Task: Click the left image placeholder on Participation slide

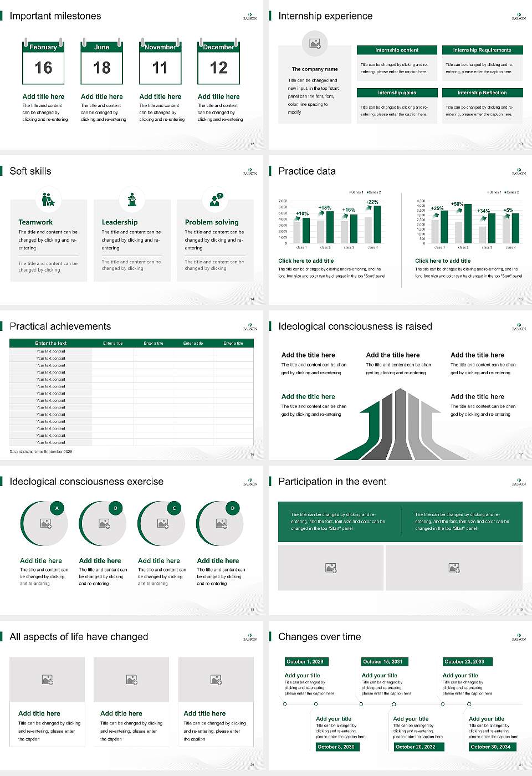Action: tap(331, 568)
